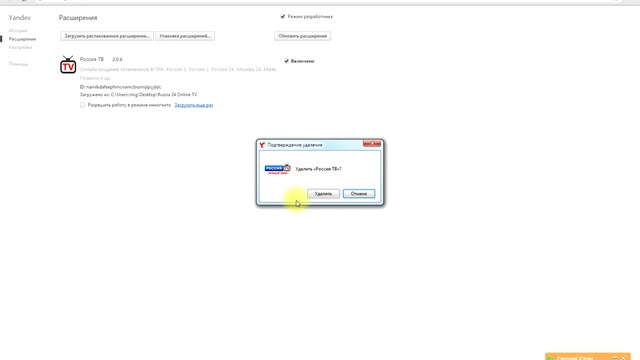
Task: Enable the incognito mode permission checkbox
Action: pos(82,105)
